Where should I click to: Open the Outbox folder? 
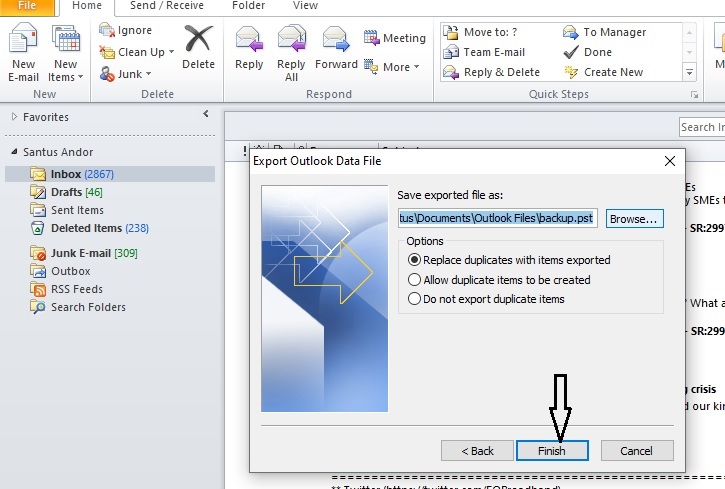click(60, 271)
